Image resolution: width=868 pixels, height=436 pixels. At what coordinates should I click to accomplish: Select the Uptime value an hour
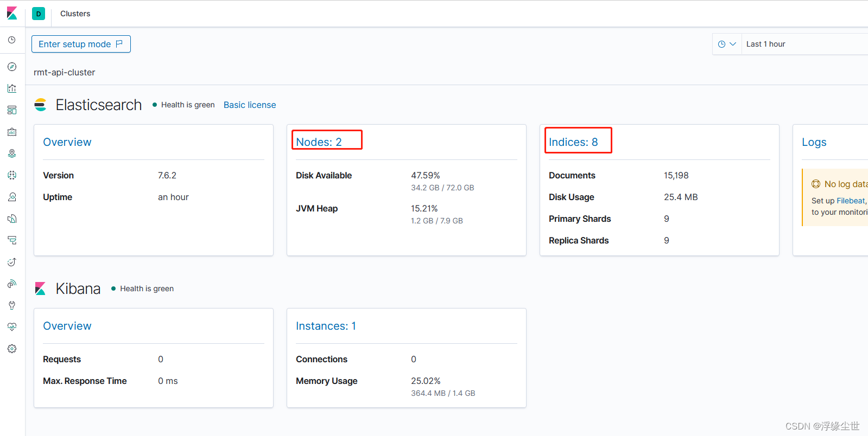point(173,197)
